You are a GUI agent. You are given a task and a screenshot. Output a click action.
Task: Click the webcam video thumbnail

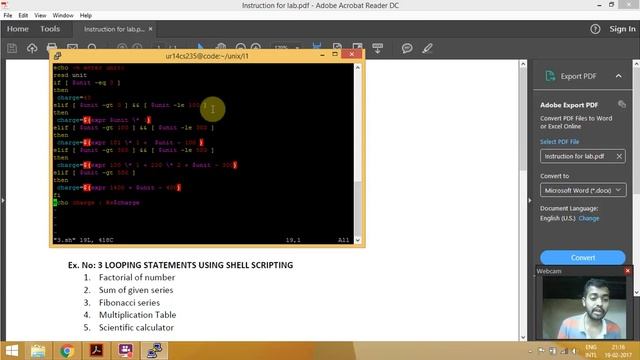[584, 308]
